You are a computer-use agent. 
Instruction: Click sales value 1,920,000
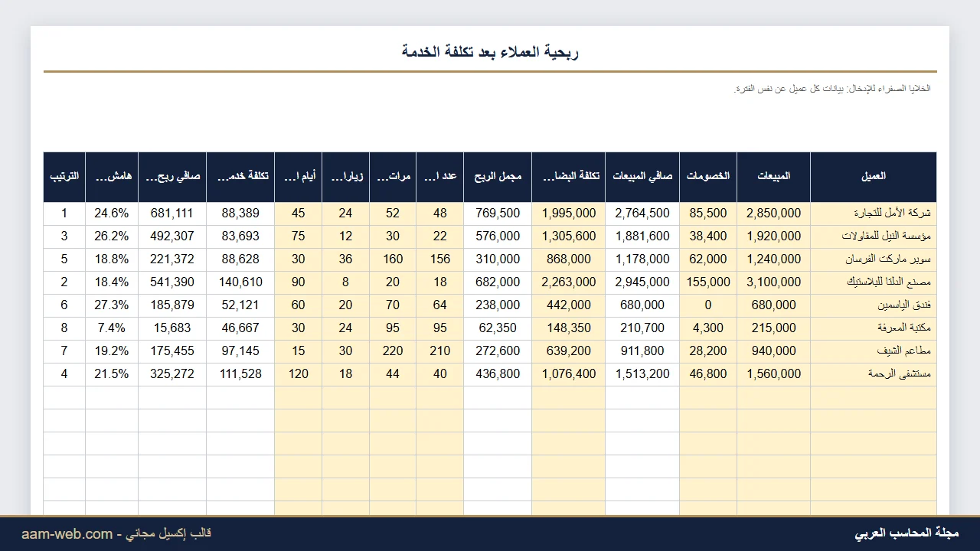pyautogui.click(x=774, y=236)
